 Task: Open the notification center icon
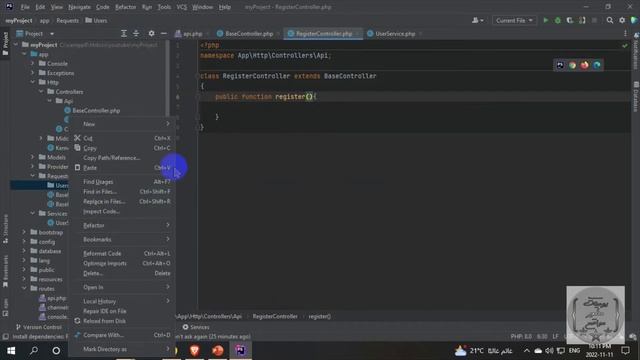[625, 350]
